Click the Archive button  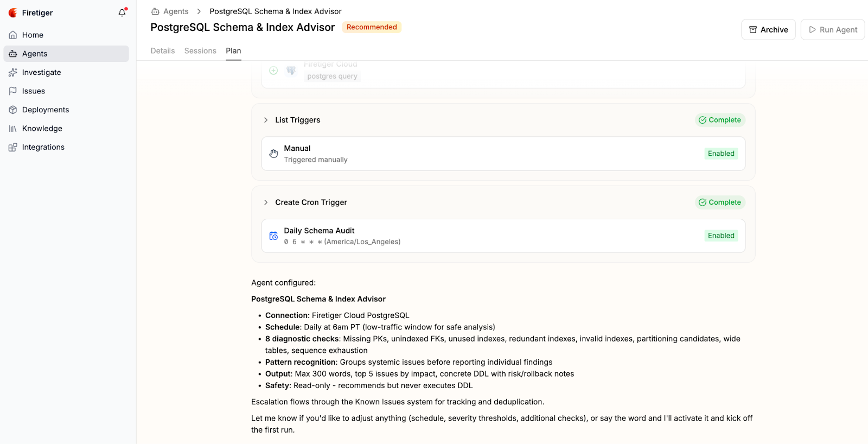[768, 30]
